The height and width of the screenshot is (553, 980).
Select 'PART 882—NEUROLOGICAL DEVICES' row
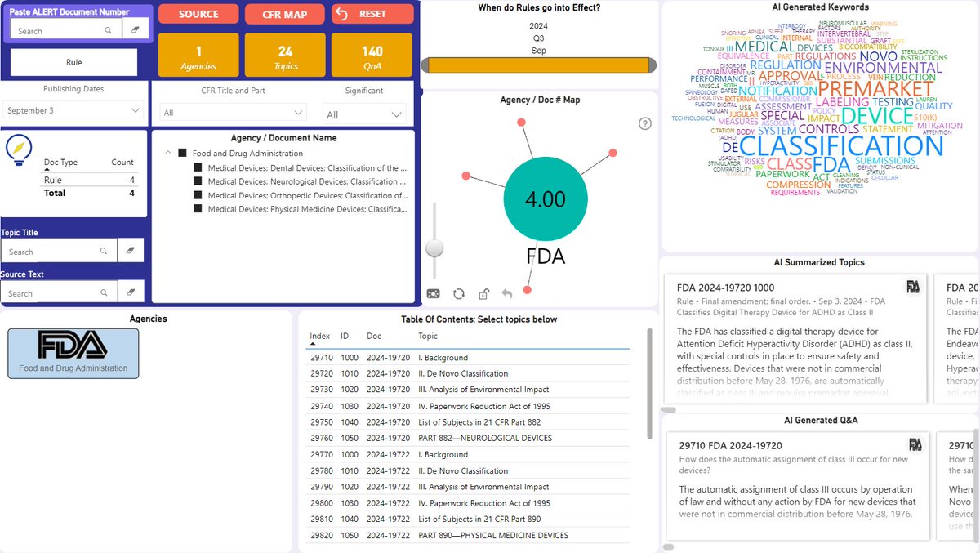(x=469, y=438)
